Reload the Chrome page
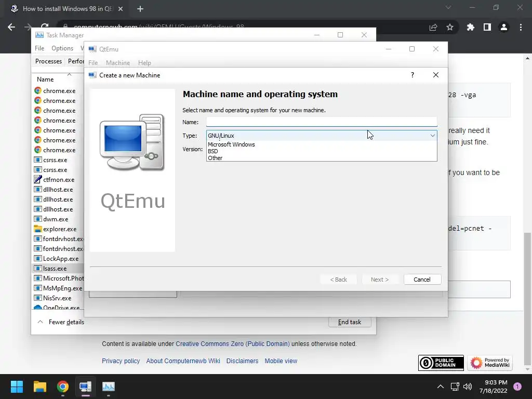The height and width of the screenshot is (399, 532). [x=45, y=25]
